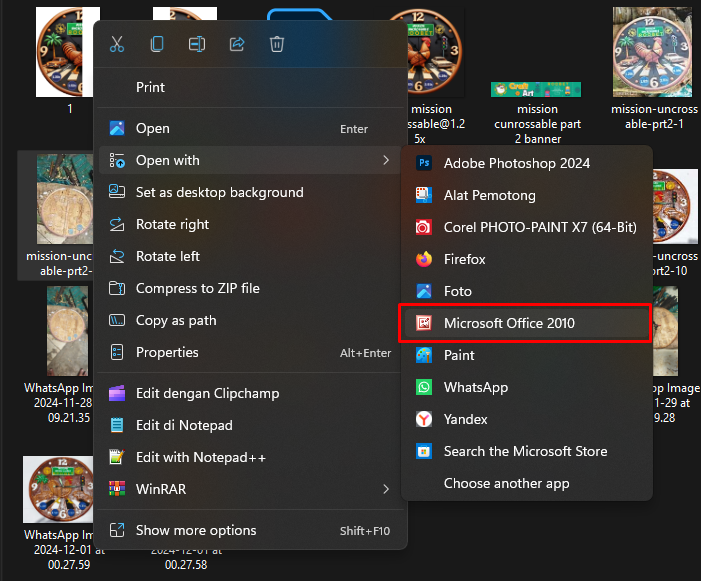Expand the Open with submenu arrow
This screenshot has height=581, width=701.
point(386,160)
